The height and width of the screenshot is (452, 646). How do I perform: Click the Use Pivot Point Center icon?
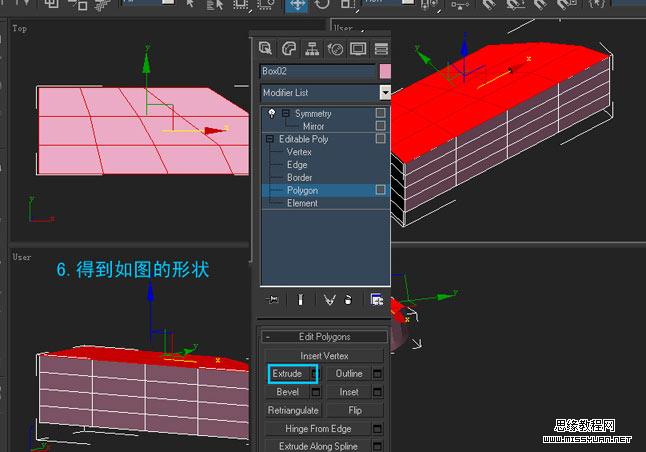pyautogui.click(x=430, y=5)
